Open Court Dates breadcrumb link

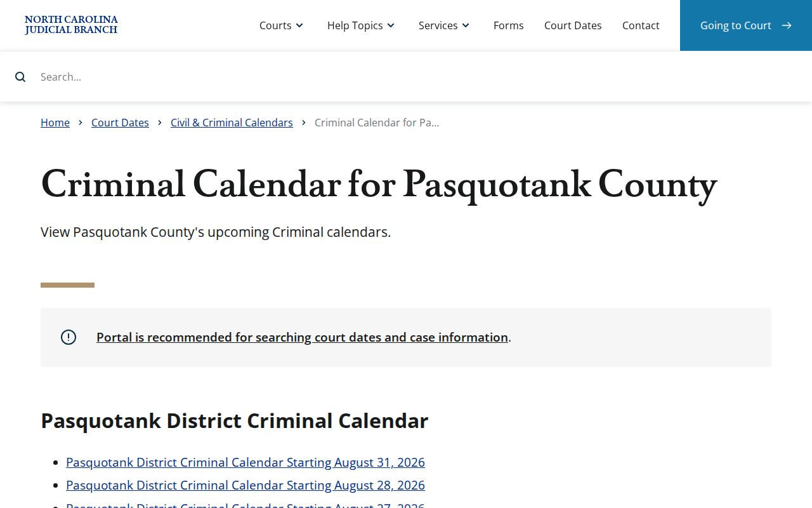[x=120, y=123]
